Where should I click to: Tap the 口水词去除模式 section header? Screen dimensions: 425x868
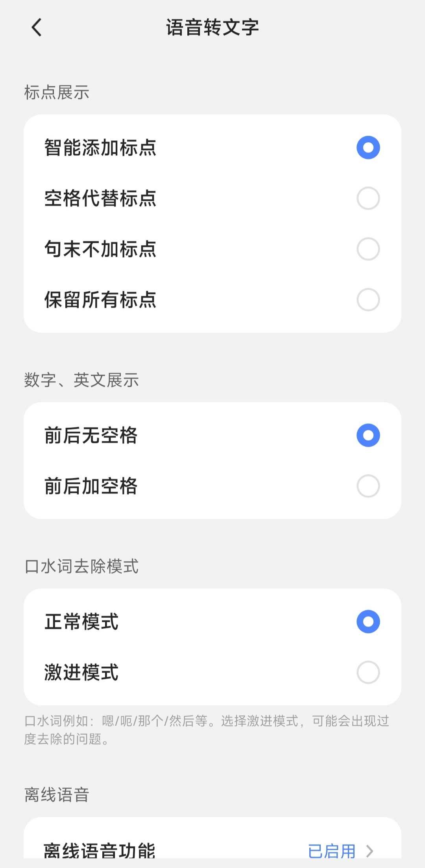click(x=81, y=566)
